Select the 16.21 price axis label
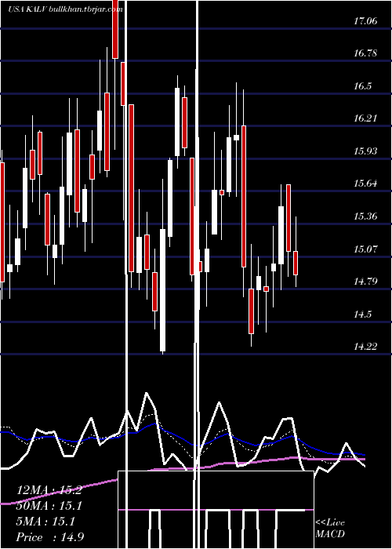 365,118
